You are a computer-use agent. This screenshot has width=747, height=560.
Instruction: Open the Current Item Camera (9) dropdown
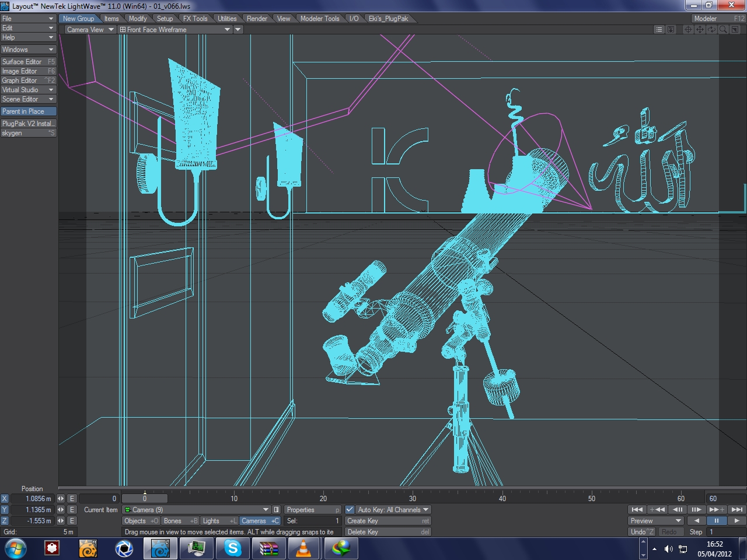pos(196,510)
